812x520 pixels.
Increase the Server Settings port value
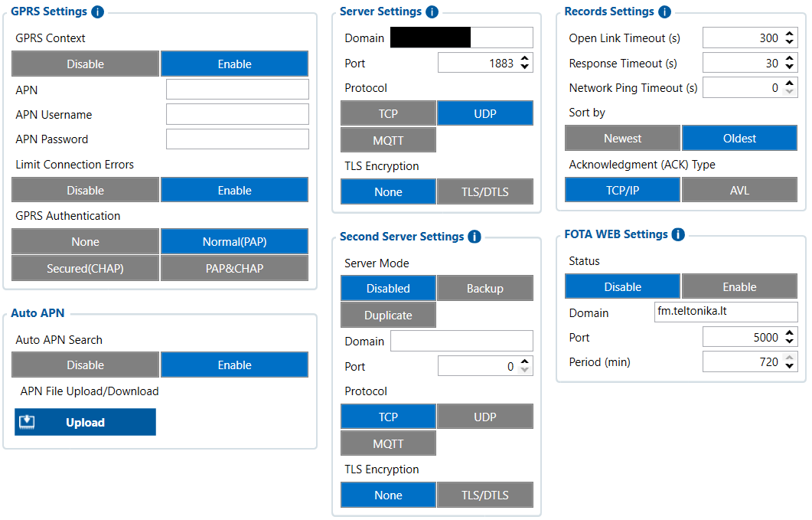[524, 59]
